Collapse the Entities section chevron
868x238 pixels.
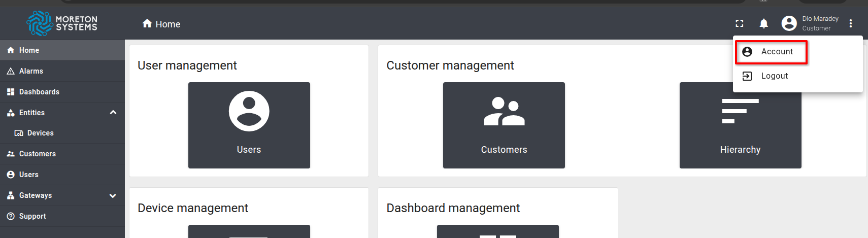click(x=113, y=113)
